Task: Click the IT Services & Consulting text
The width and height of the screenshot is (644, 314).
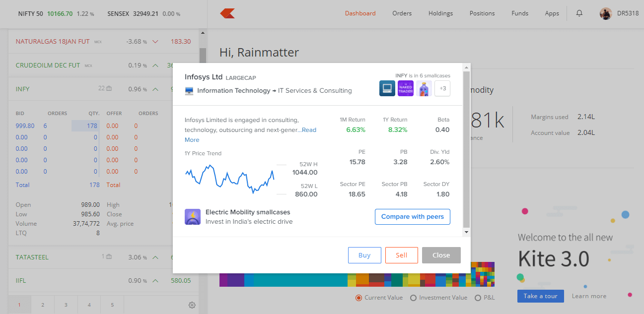Action: pyautogui.click(x=315, y=91)
